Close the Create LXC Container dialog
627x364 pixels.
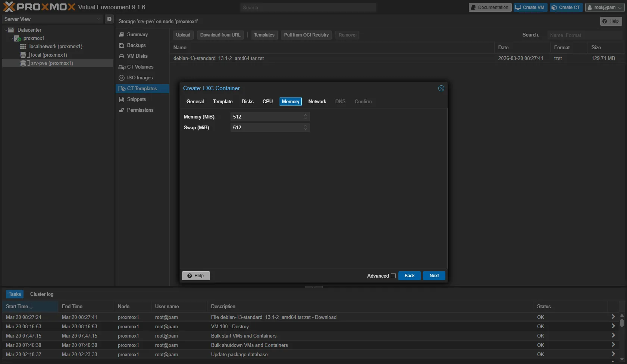(441, 88)
